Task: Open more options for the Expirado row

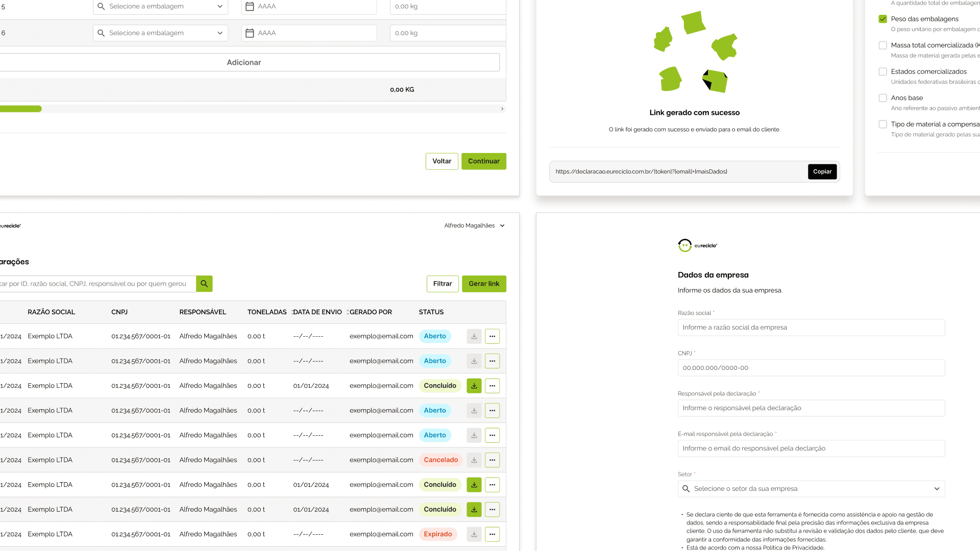Action: pyautogui.click(x=492, y=534)
